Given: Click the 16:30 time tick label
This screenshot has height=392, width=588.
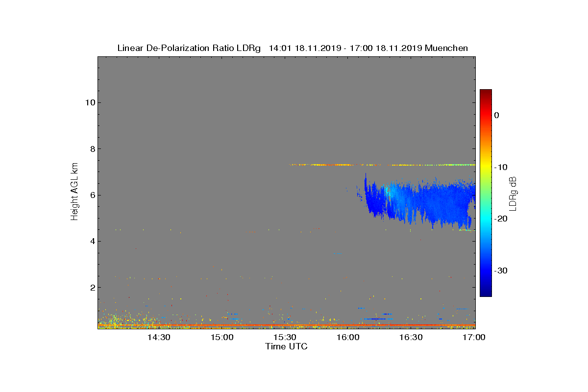Looking at the screenshot, I should click(411, 338).
